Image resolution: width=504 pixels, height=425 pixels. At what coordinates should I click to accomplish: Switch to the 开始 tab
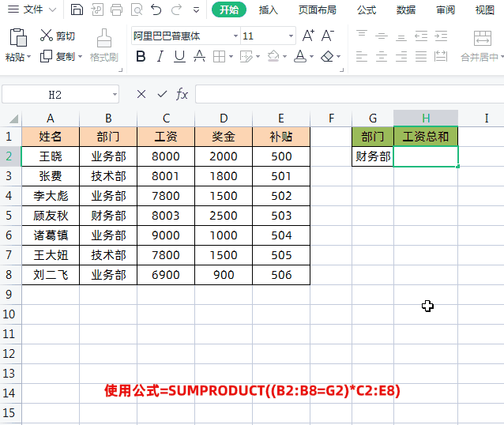229,9
